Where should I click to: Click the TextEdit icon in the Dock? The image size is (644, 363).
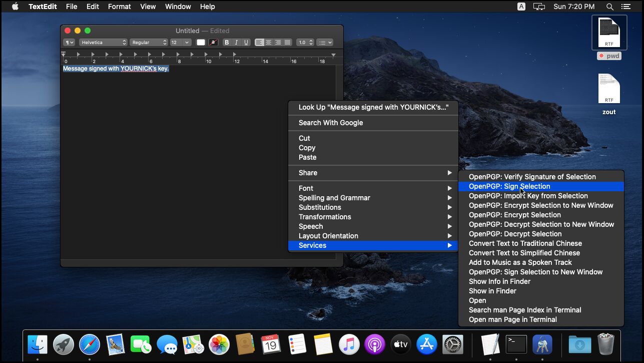[490, 344]
